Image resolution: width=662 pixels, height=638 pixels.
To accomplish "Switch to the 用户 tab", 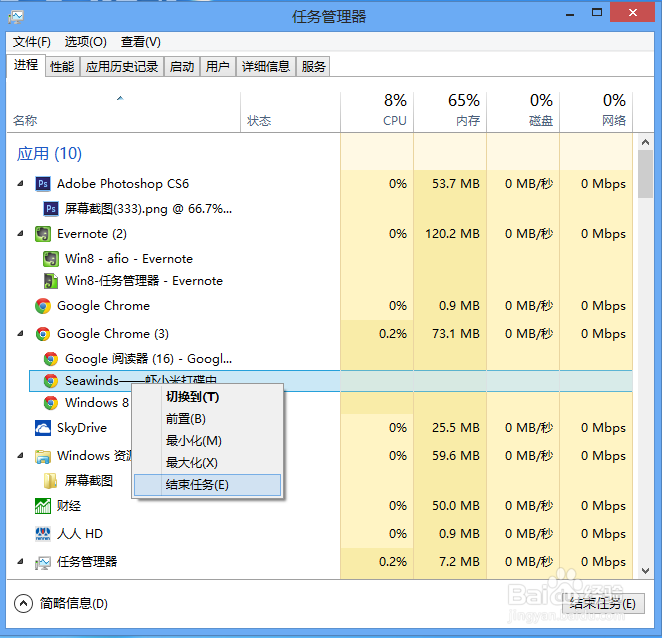I will tap(217, 66).
